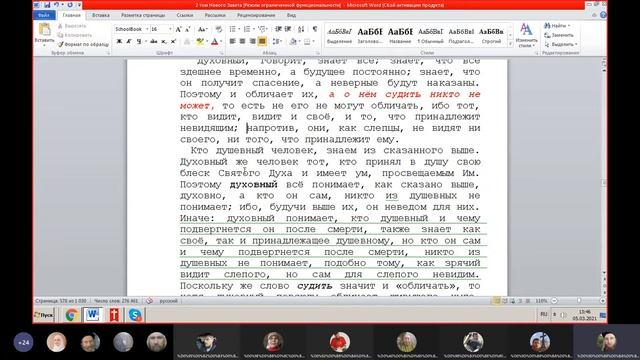Align text left
This screenshot has height=360, width=640.
click(x=233, y=41)
